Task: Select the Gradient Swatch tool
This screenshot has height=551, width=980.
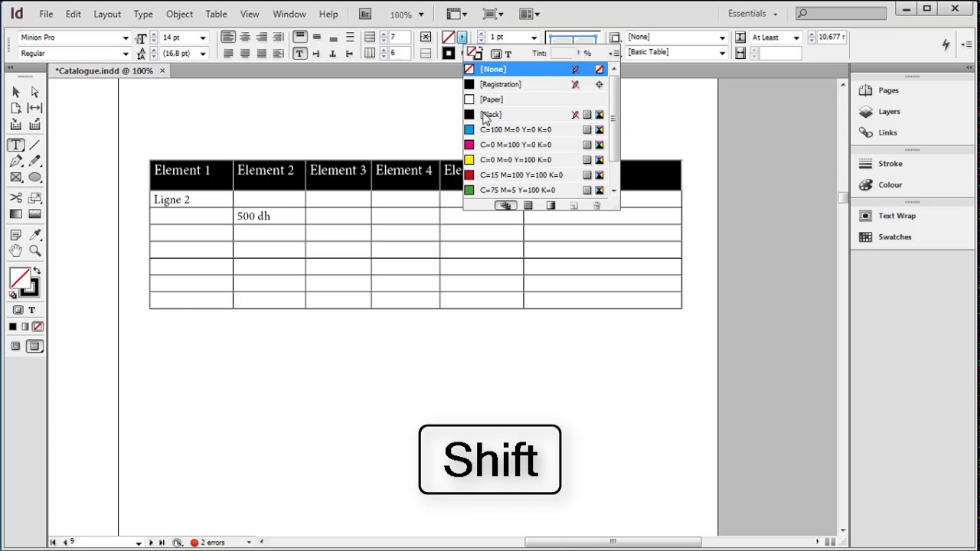Action: point(16,214)
